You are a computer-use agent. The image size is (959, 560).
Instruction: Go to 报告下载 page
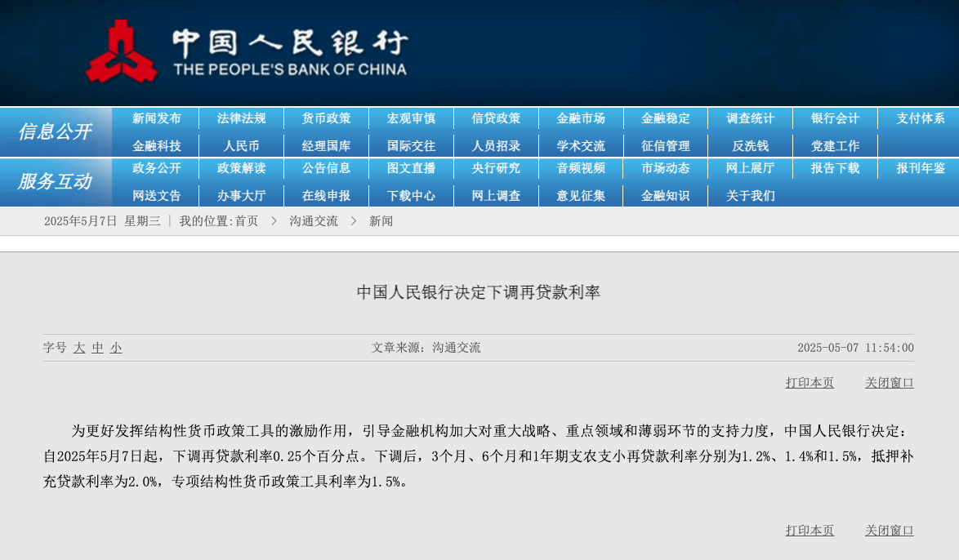click(x=835, y=168)
